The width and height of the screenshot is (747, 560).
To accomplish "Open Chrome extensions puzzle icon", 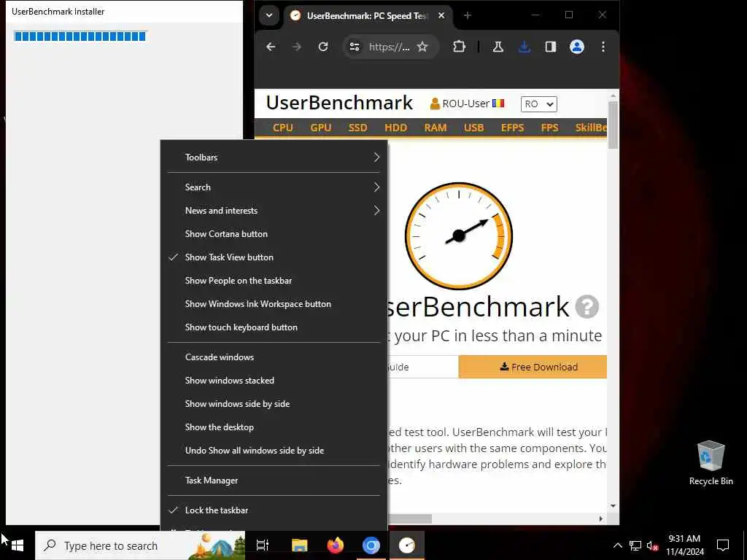I will [459, 47].
